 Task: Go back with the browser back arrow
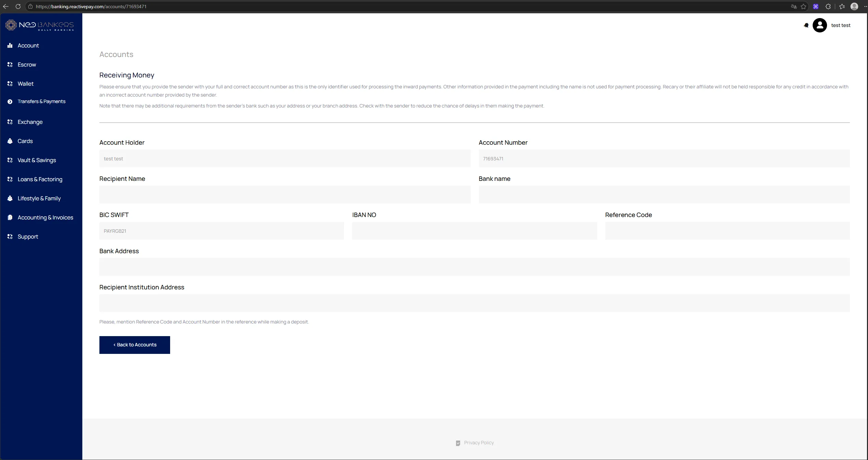(x=6, y=6)
